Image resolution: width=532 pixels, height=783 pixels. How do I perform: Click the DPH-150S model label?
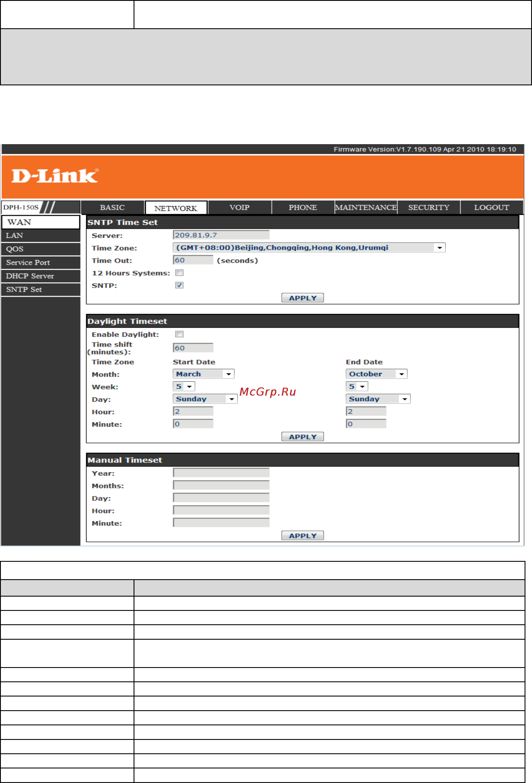(x=21, y=208)
